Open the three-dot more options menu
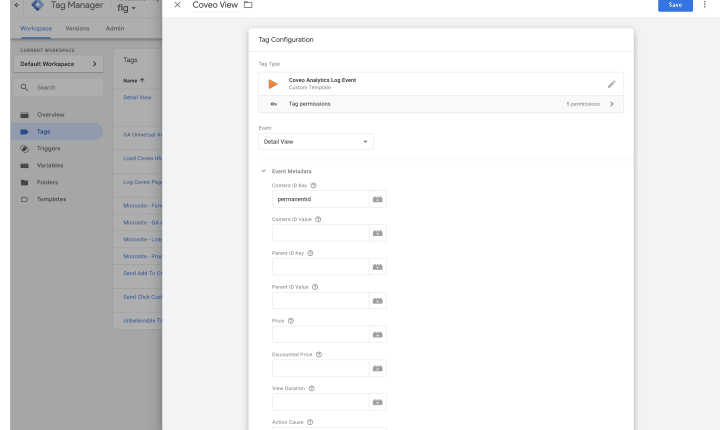This screenshot has height=430, width=720. click(704, 5)
